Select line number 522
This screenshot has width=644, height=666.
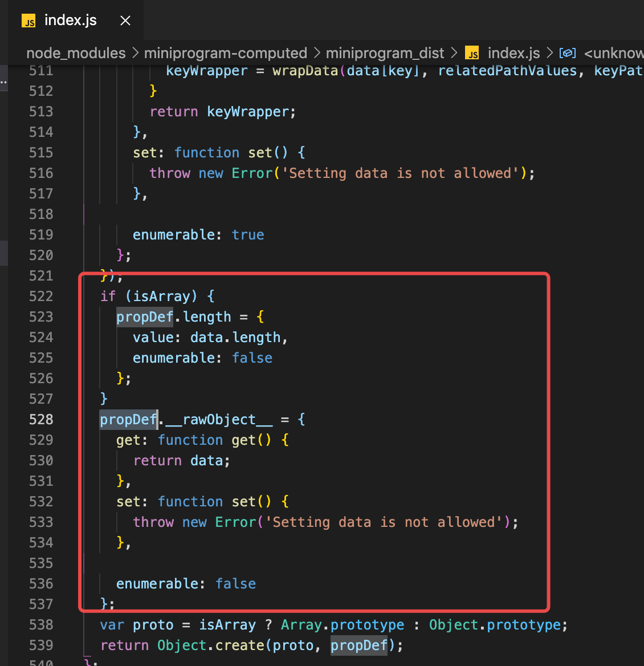coord(40,296)
